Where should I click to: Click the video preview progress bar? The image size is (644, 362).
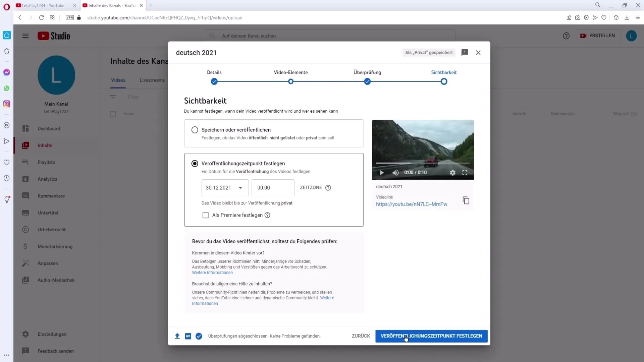pyautogui.click(x=423, y=164)
